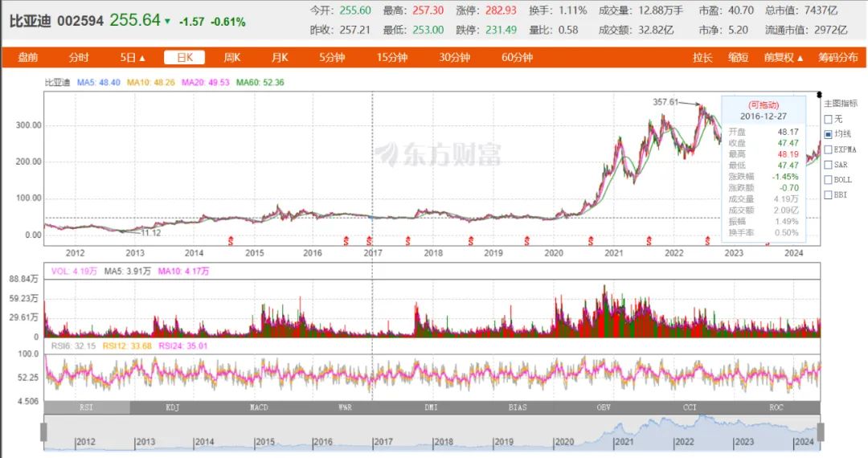Click the peak price label 357.61

(x=665, y=102)
